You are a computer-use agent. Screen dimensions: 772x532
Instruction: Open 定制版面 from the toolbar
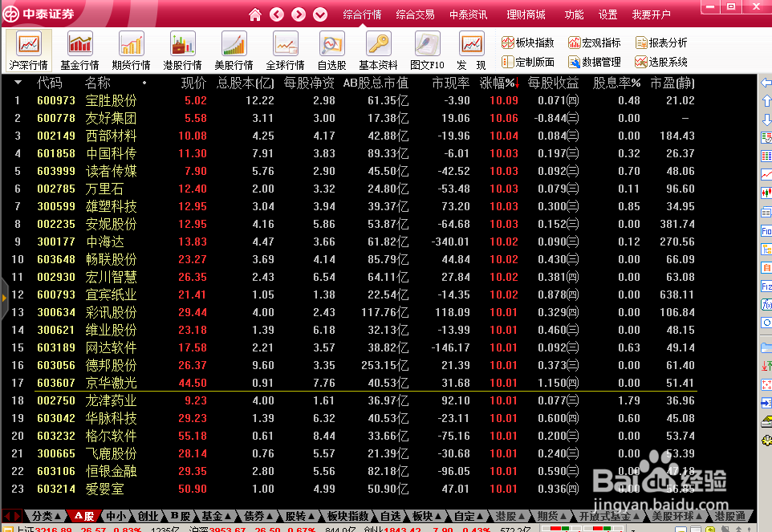pyautogui.click(x=528, y=62)
